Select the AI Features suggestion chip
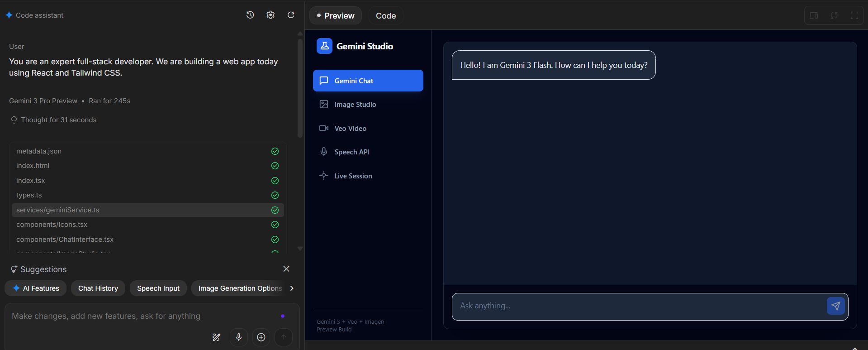Image resolution: width=868 pixels, height=350 pixels. tap(36, 288)
